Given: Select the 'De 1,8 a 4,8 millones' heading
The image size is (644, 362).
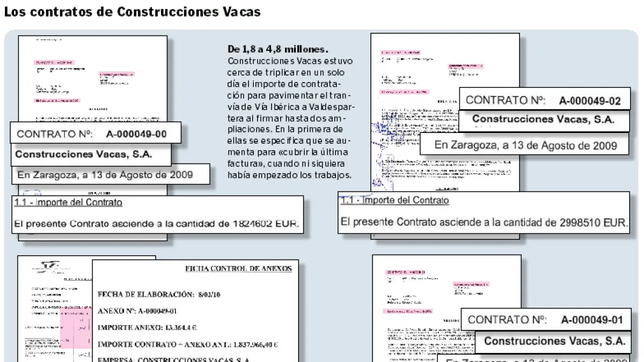Looking at the screenshot, I should click(x=277, y=49).
